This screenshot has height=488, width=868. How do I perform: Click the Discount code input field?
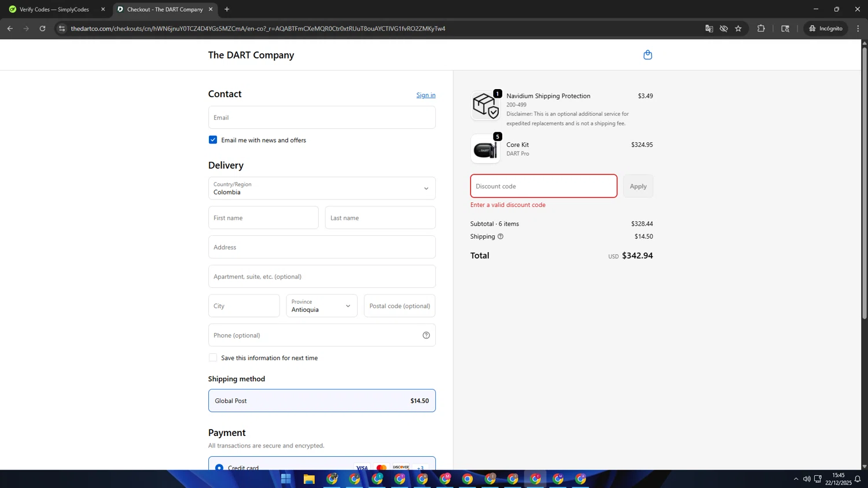[x=544, y=186]
